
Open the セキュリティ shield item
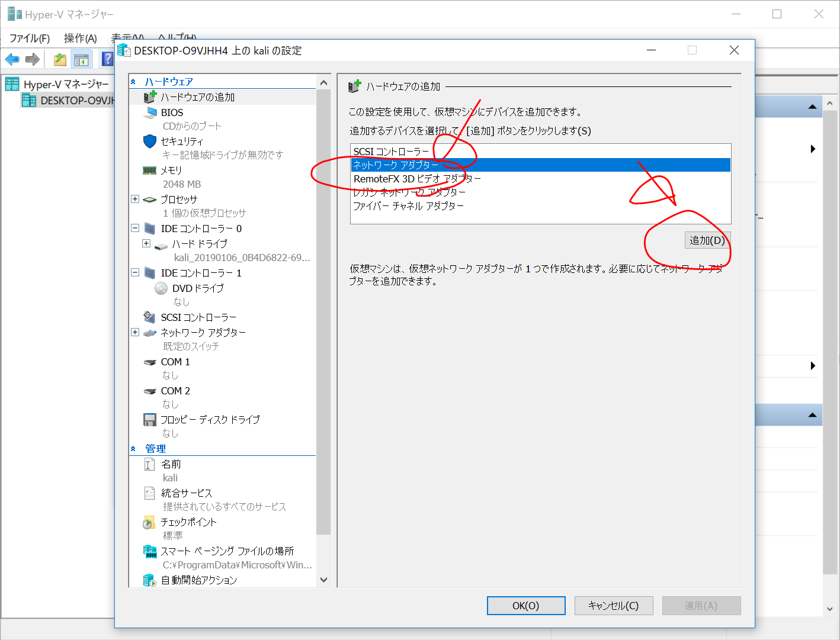point(150,141)
